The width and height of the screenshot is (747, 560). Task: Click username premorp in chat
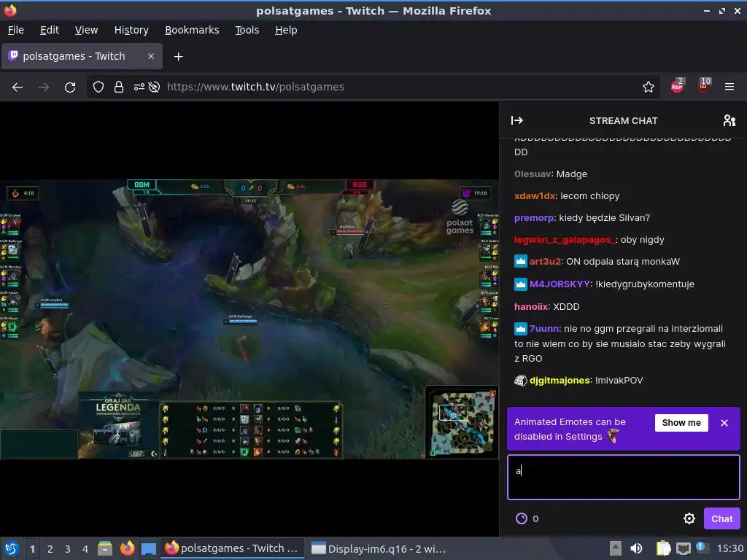533,218
